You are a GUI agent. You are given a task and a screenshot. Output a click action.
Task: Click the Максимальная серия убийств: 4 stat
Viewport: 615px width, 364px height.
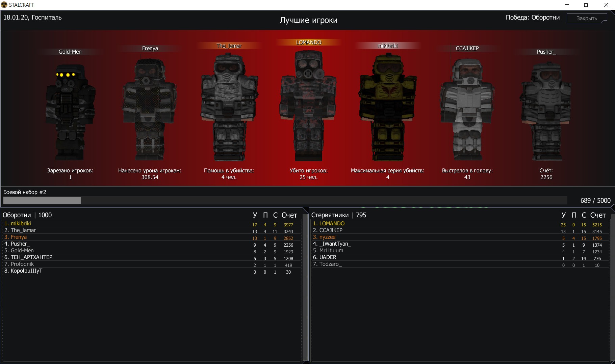pyautogui.click(x=388, y=174)
